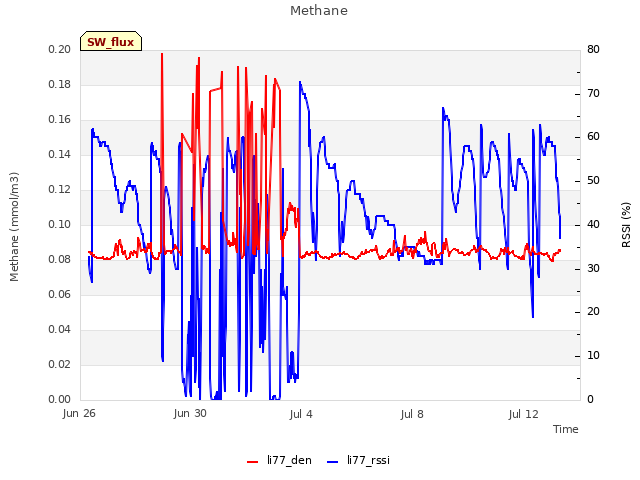Click the Jul 8 x-axis label

[412, 414]
